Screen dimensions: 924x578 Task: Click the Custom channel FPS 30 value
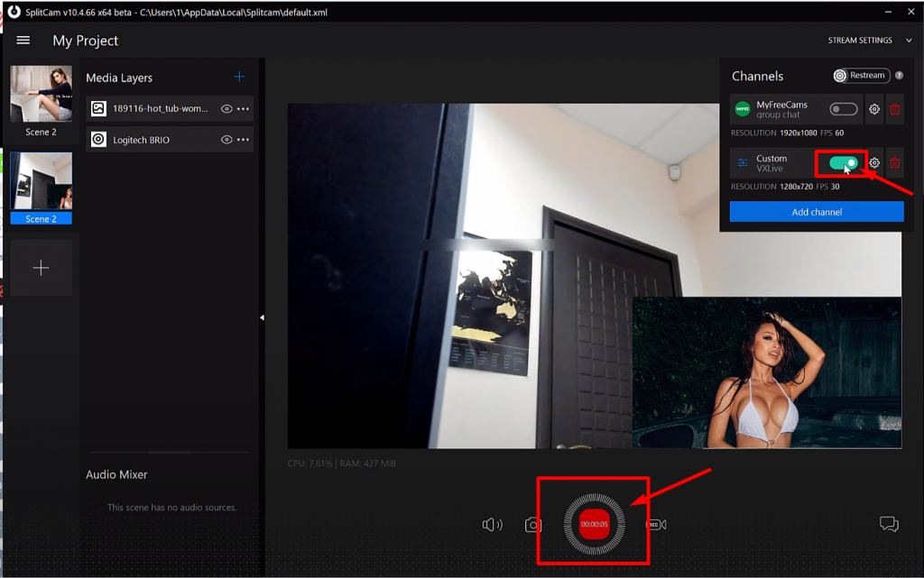[835, 187]
